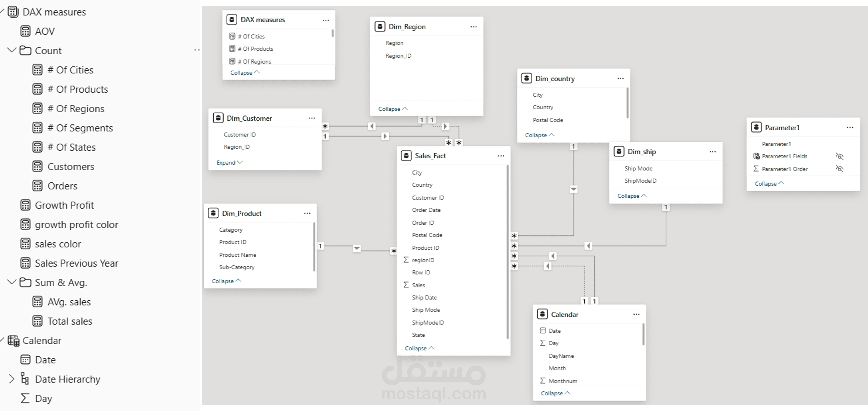
Task: Click the Parameter1 Fields parameter icon
Action: 756,156
